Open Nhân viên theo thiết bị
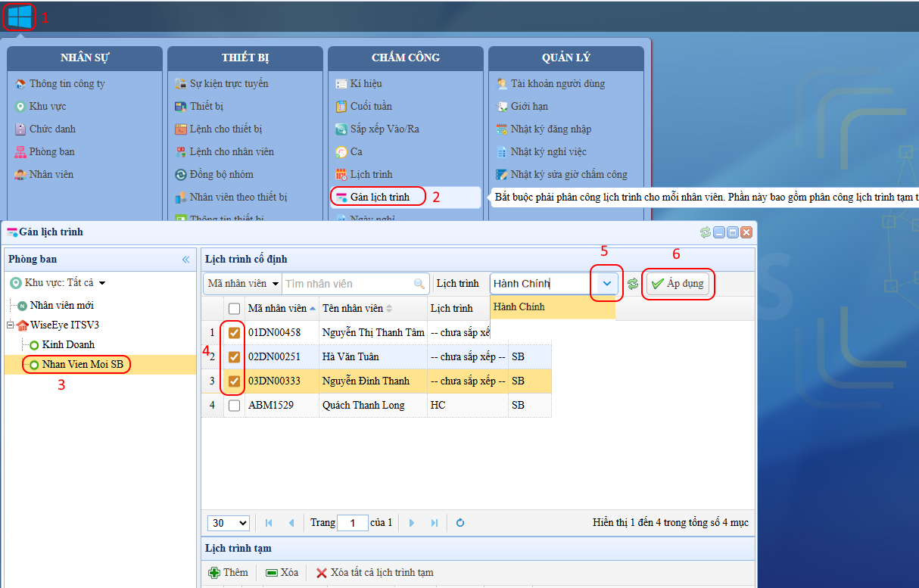 (x=232, y=197)
